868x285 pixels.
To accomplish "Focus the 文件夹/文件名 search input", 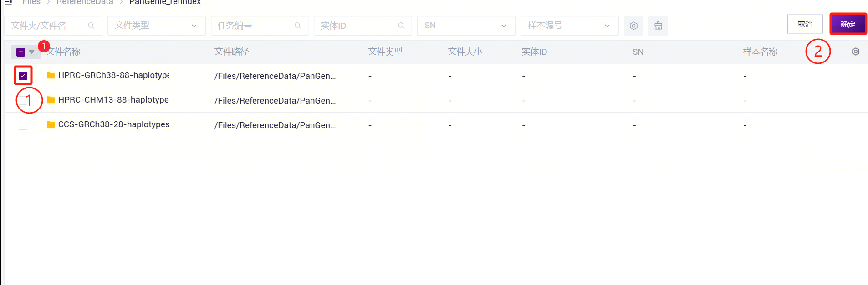I will pyautogui.click(x=53, y=26).
